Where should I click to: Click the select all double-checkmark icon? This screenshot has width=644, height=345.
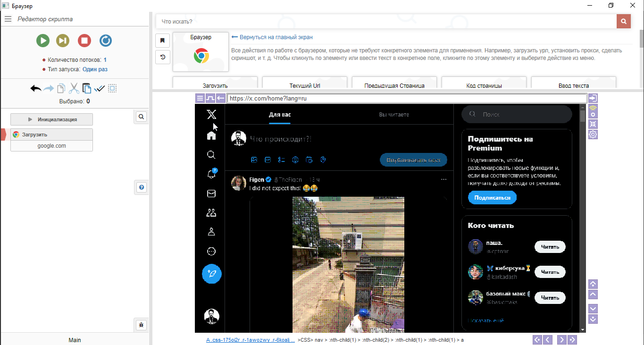coord(100,88)
